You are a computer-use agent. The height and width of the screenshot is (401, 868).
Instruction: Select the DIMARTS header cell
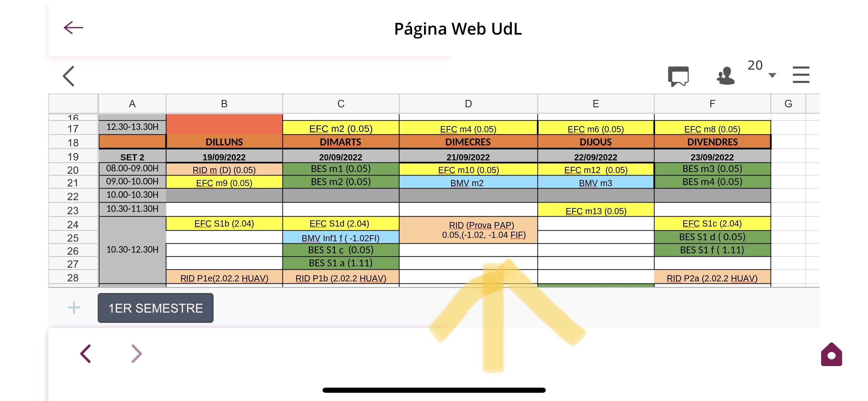341,142
